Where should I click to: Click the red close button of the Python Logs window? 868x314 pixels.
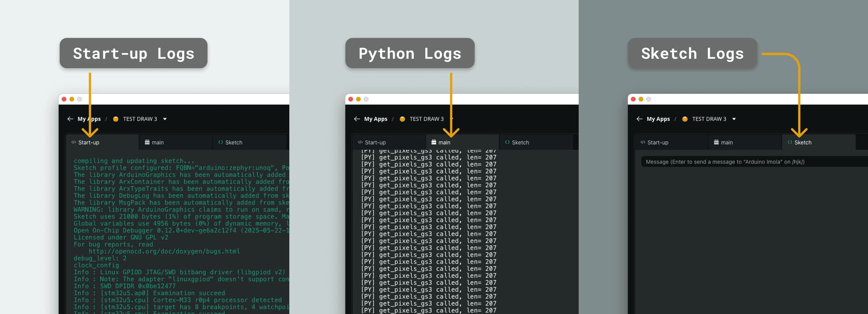click(350, 99)
